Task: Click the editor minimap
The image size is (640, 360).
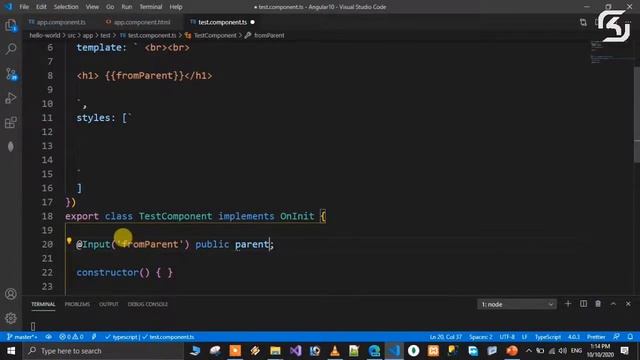Action: click(x=611, y=53)
